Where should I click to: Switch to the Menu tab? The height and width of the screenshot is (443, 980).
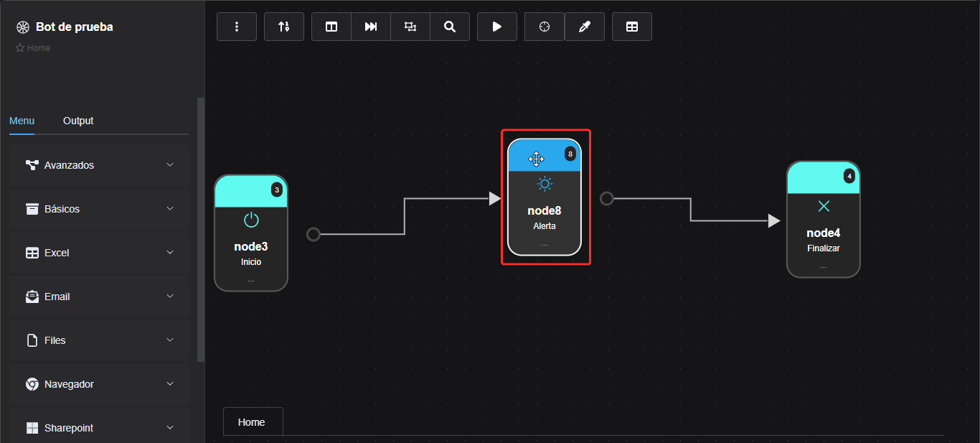click(22, 121)
